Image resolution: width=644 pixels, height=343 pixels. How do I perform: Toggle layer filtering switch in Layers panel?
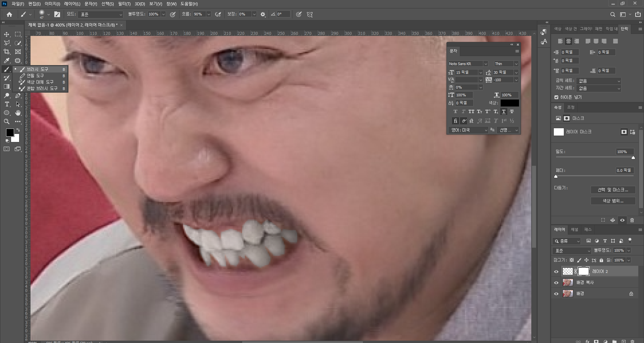point(630,240)
